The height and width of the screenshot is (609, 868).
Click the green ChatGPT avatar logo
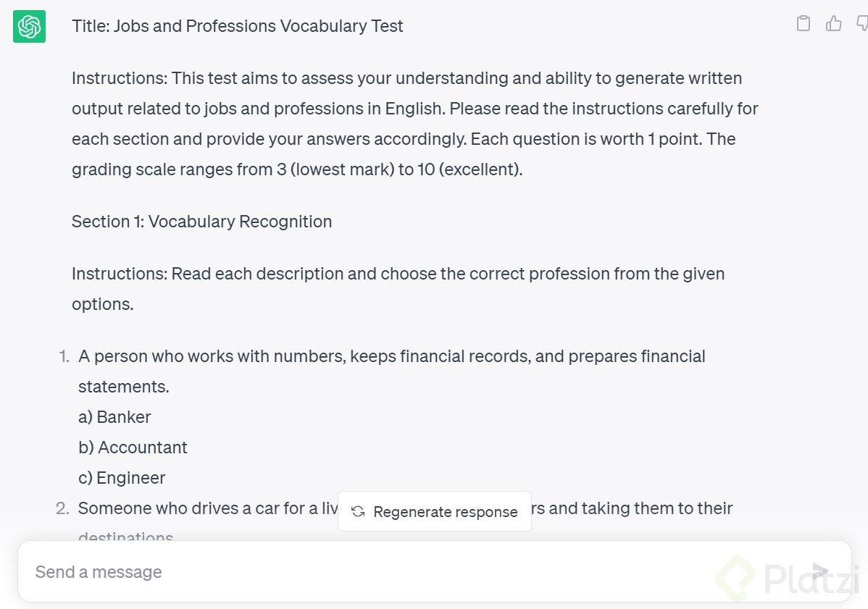pyautogui.click(x=29, y=26)
